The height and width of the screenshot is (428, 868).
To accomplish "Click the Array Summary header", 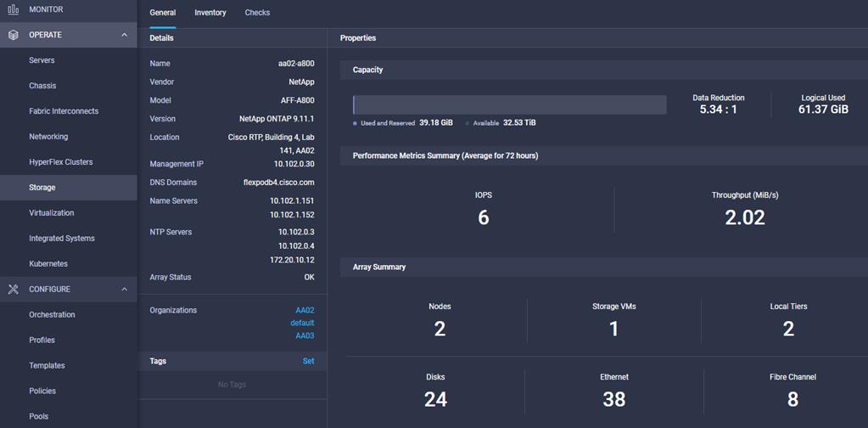I will click(x=604, y=267).
